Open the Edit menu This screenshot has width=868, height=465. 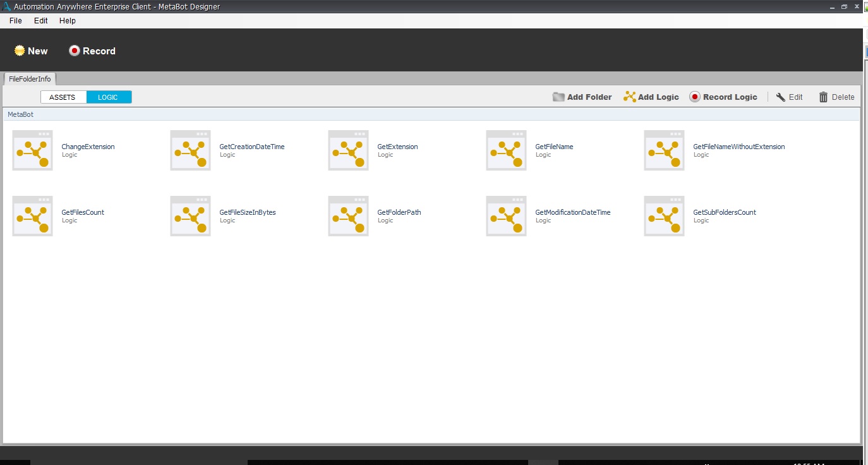click(x=41, y=21)
